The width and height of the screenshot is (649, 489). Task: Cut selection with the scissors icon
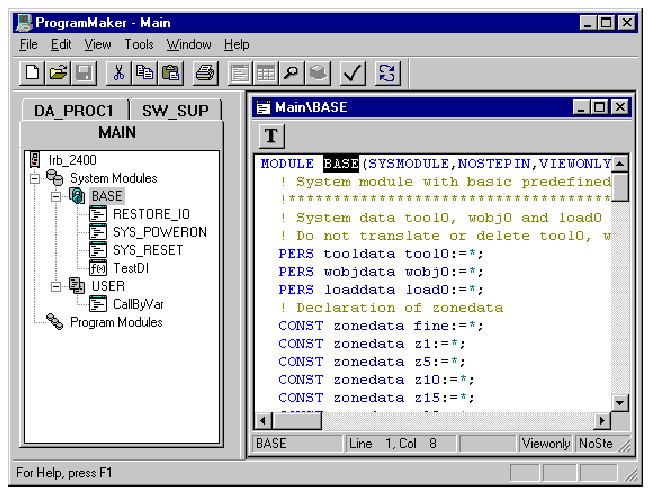118,73
